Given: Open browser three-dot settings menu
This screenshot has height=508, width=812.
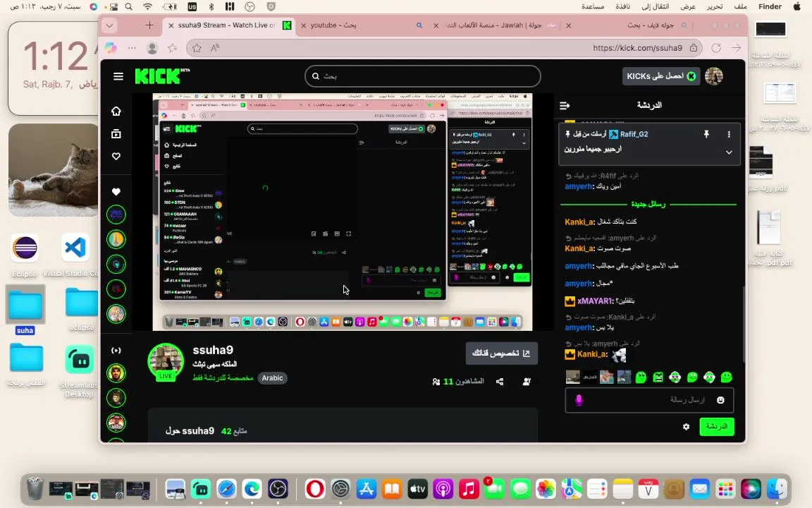Looking at the screenshot, I should 132,48.
